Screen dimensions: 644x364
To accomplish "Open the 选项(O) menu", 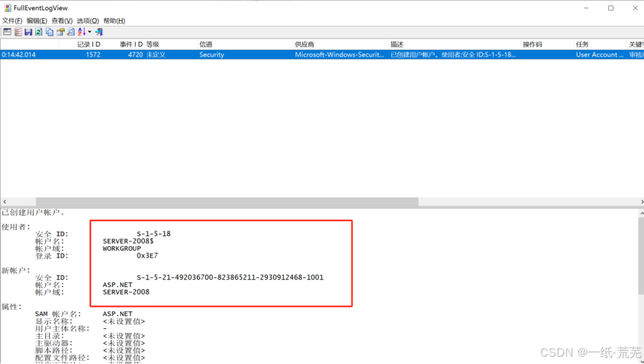I will click(x=88, y=21).
